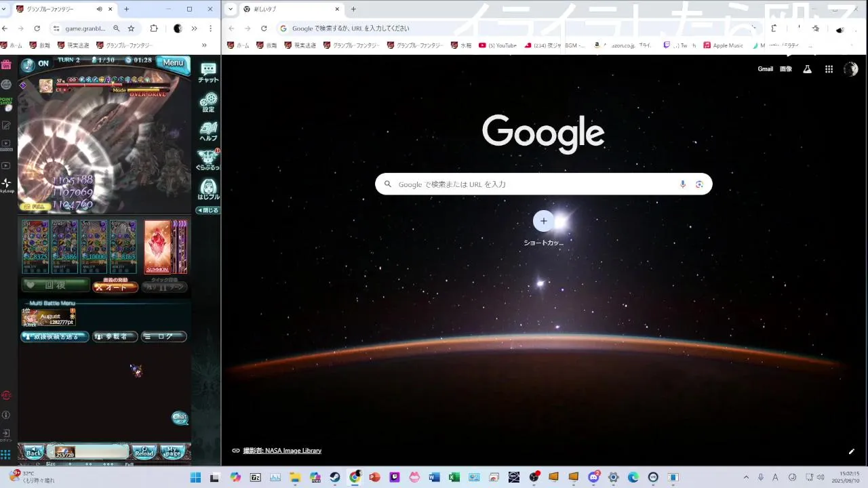Expand tab search dropdown in right Chrome window
Image resolution: width=868 pixels, height=488 pixels.
(231, 9)
